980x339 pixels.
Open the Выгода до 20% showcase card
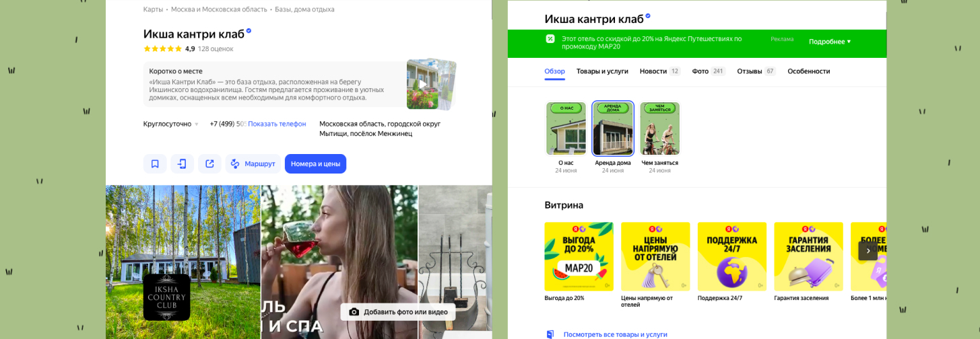[x=579, y=256]
